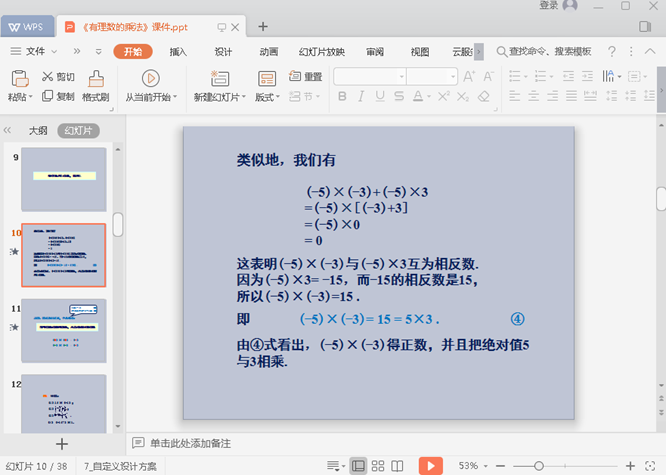Open font color dropdown arrow
This screenshot has height=475, width=666.
tap(429, 97)
